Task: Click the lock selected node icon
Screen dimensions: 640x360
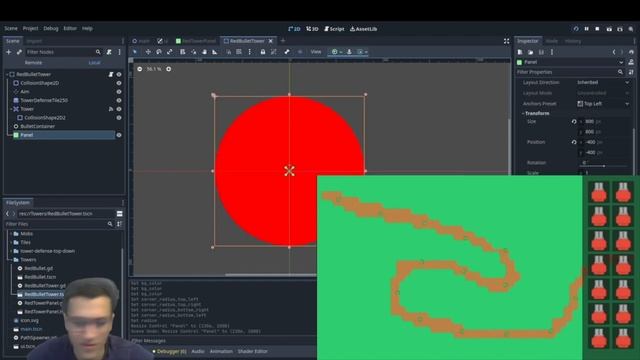Action: click(263, 52)
